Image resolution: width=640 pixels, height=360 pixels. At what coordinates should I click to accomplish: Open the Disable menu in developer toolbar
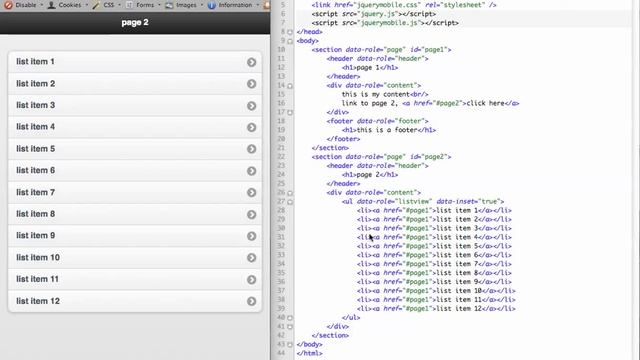tap(24, 5)
